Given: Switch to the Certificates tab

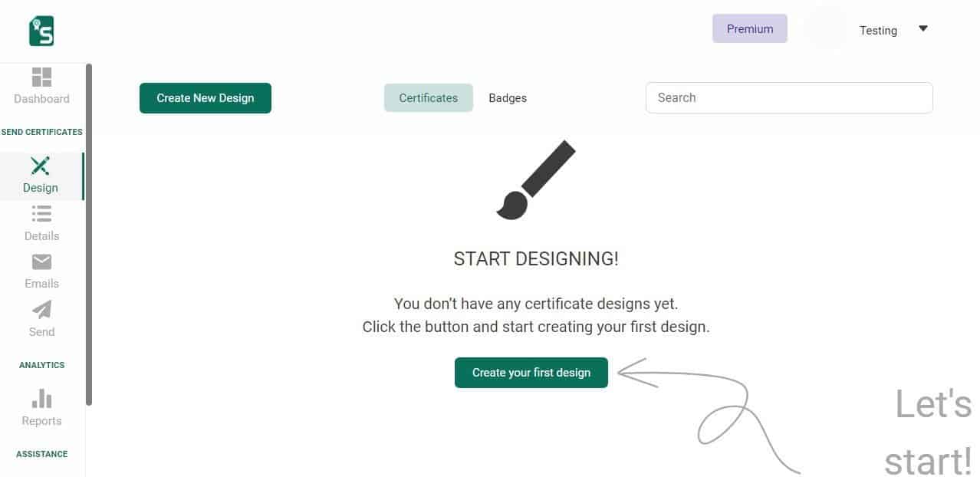Looking at the screenshot, I should pos(429,98).
